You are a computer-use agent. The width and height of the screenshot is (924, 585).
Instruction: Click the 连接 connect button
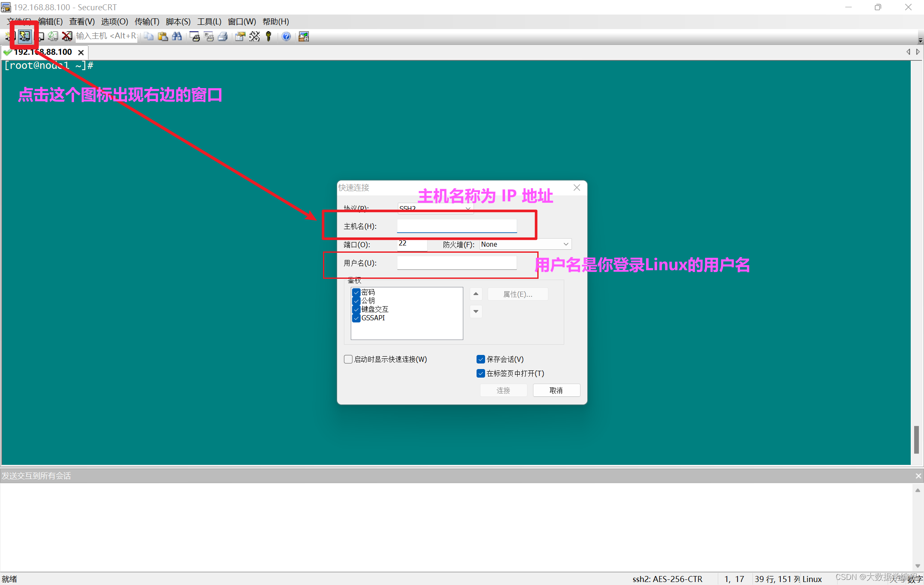503,390
